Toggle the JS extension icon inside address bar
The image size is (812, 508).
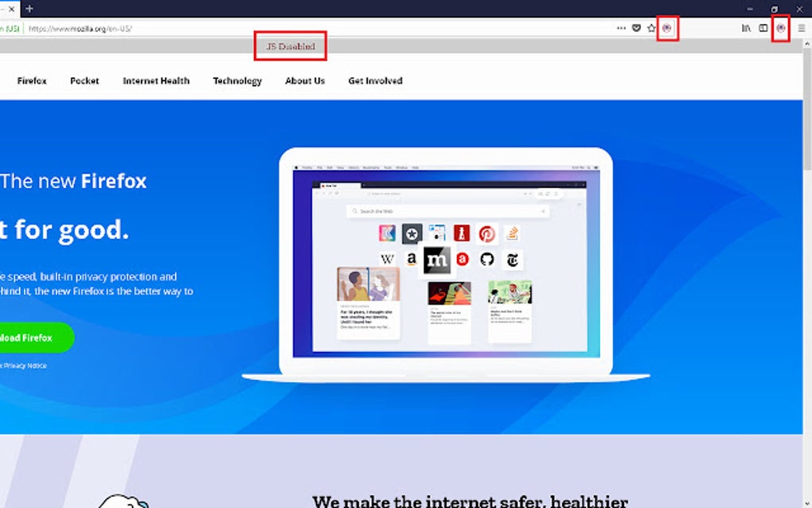tap(667, 28)
